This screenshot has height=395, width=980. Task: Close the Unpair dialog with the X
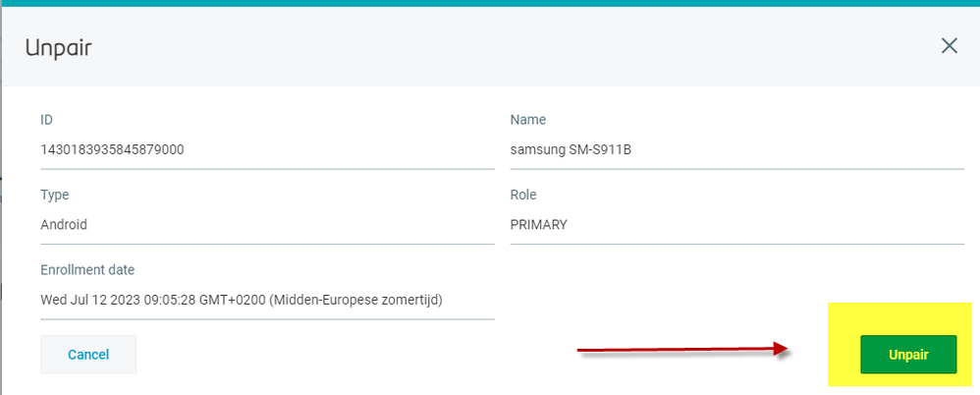pos(949,46)
